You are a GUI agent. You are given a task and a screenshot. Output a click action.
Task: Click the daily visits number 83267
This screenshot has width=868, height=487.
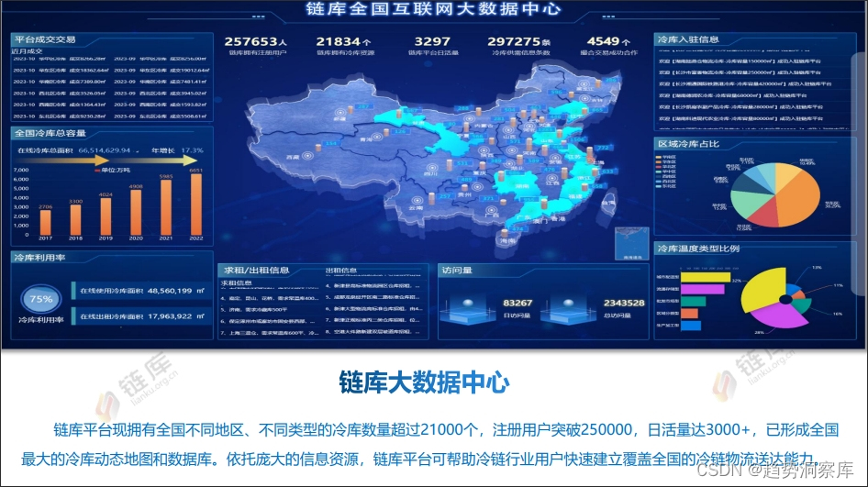pyautogui.click(x=517, y=303)
